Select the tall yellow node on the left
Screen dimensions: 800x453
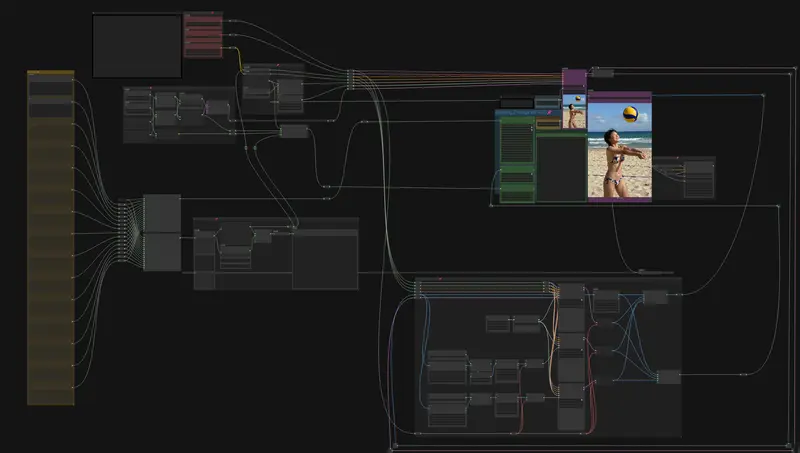tap(51, 238)
